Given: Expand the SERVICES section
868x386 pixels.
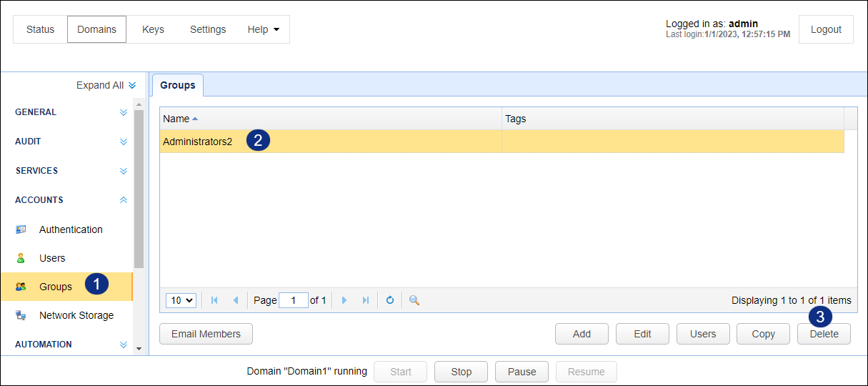Looking at the screenshot, I should 124,171.
